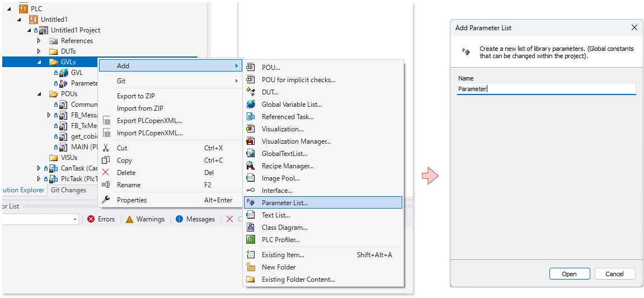Open the Error List scope dropdown
Viewport: 644px width, 298px height.
[x=75, y=220]
